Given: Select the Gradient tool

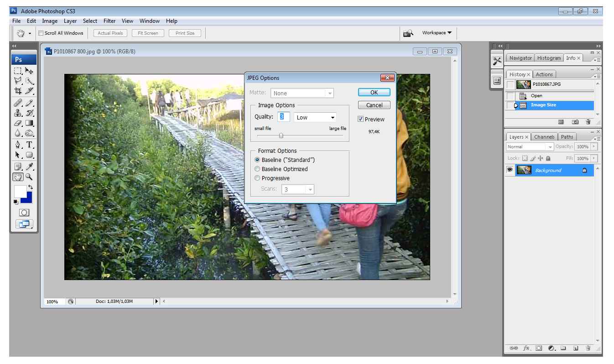Looking at the screenshot, I should (29, 123).
